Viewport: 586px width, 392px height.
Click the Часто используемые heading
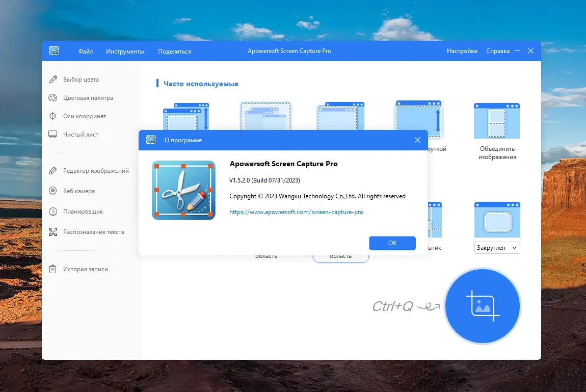tap(201, 84)
